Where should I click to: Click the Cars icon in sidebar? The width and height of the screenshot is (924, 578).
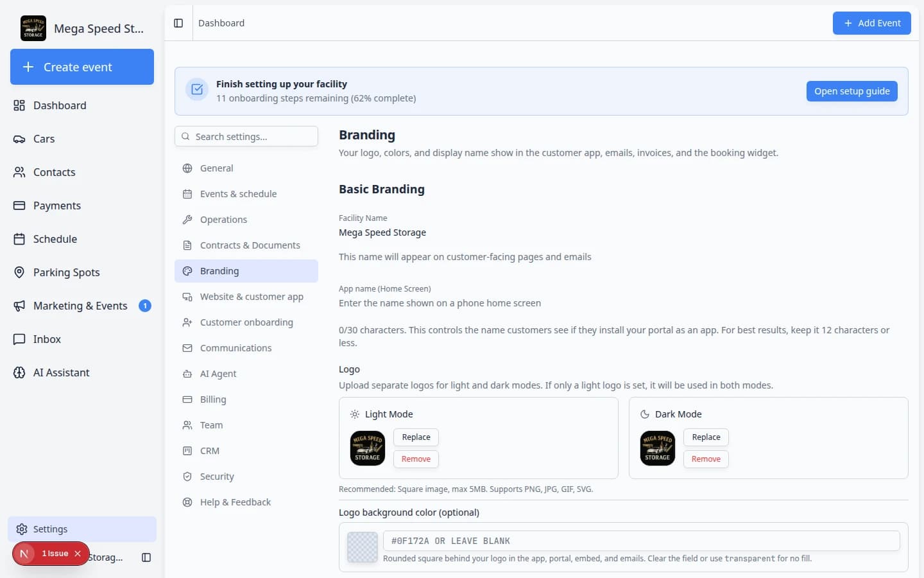pyautogui.click(x=19, y=139)
